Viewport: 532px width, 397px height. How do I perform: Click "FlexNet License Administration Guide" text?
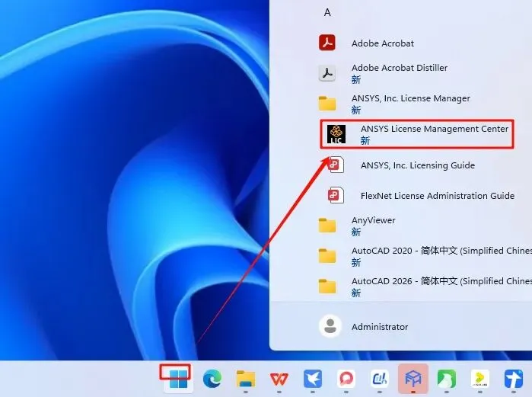(x=438, y=196)
